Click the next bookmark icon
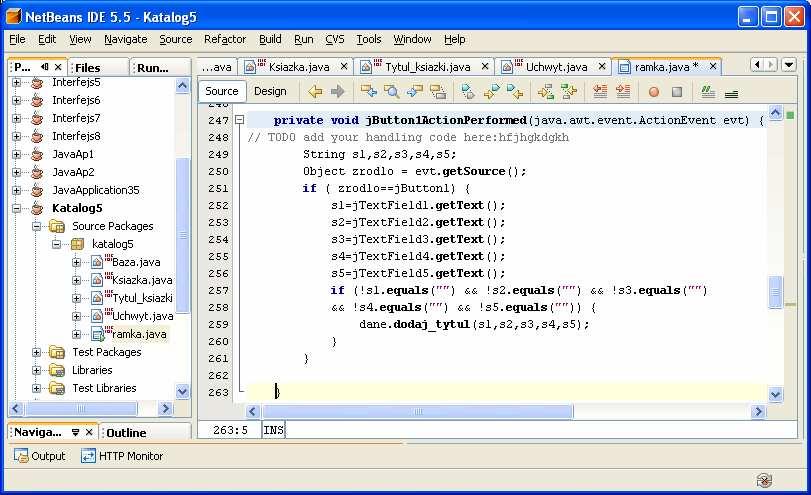 pos(515,92)
